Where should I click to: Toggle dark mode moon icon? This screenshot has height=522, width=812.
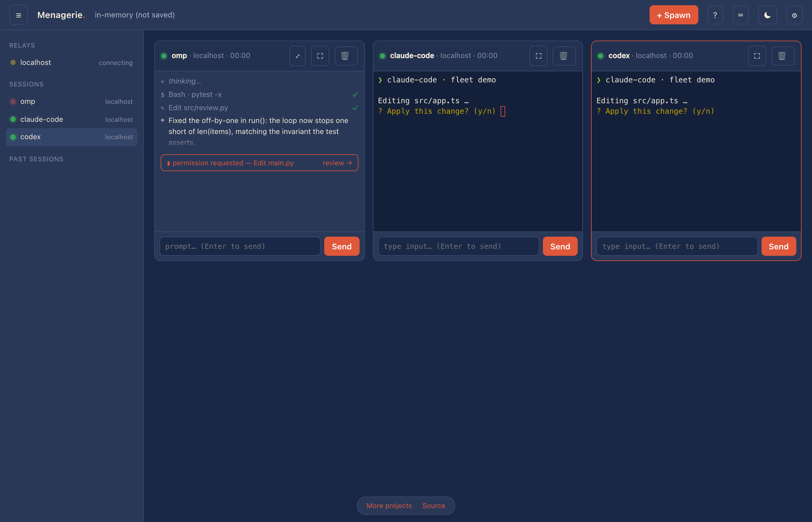click(x=767, y=15)
